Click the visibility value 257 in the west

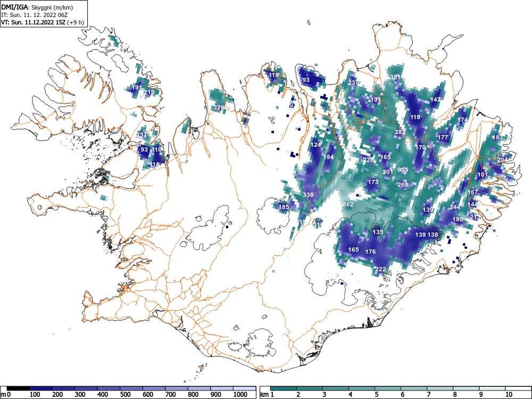click(x=141, y=135)
